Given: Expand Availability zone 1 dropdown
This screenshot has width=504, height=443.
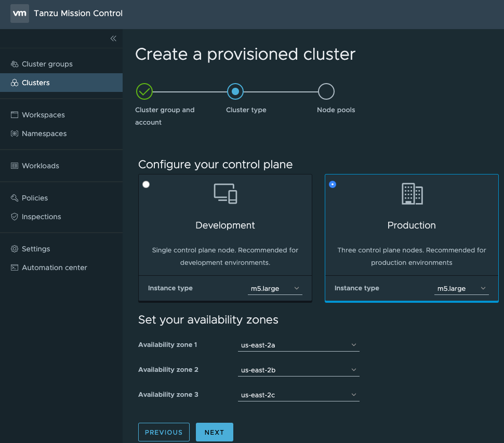Looking at the screenshot, I should [x=298, y=345].
